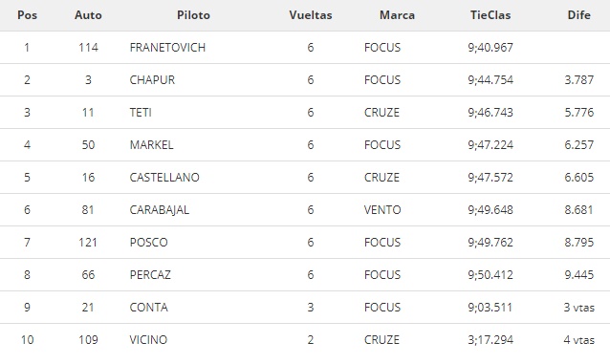Select the Marca column header

point(397,15)
